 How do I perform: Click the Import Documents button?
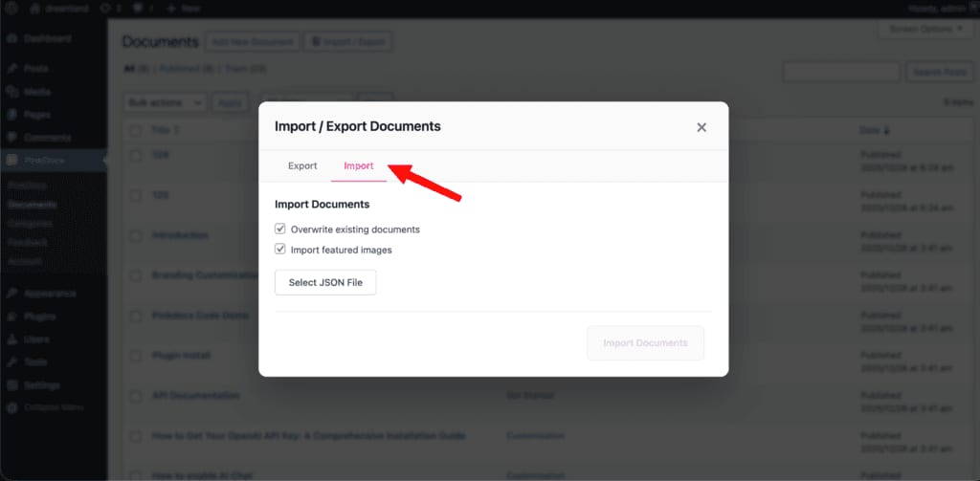(646, 343)
